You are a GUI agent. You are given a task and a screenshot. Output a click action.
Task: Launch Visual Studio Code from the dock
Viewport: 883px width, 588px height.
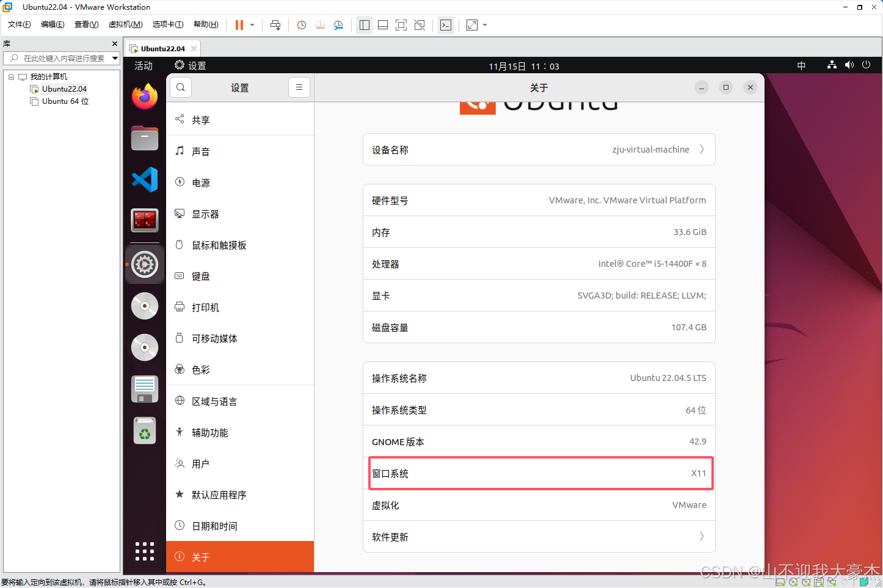144,179
